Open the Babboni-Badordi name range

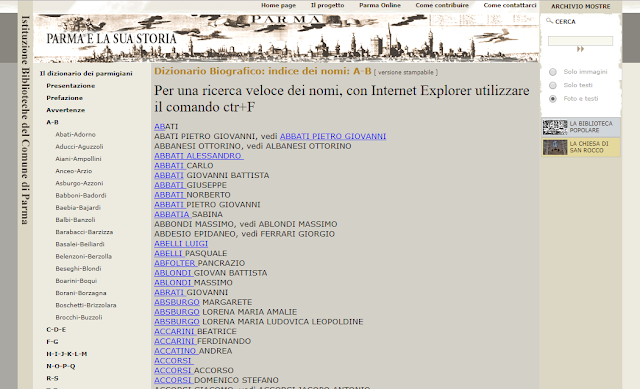(81, 196)
